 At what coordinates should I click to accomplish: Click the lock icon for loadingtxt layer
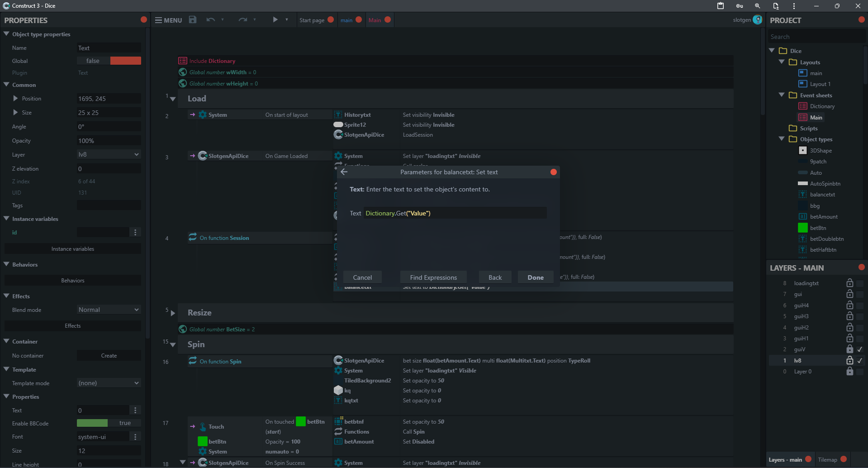(x=849, y=283)
